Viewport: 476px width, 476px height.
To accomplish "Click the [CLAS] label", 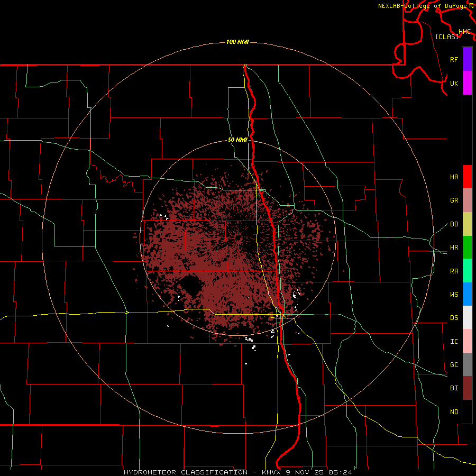I will pos(447,36).
